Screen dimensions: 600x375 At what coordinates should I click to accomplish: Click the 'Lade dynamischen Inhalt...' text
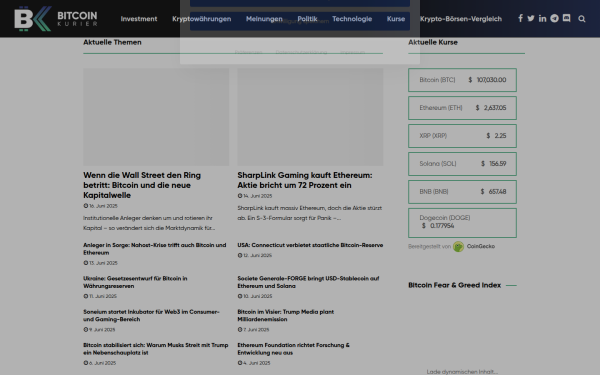tap(462, 372)
